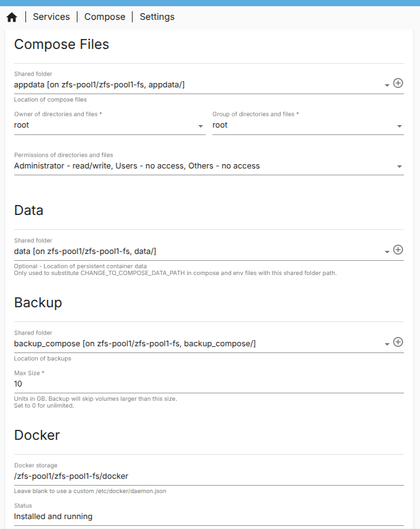Open the Compose breadcrumb link

click(x=105, y=17)
